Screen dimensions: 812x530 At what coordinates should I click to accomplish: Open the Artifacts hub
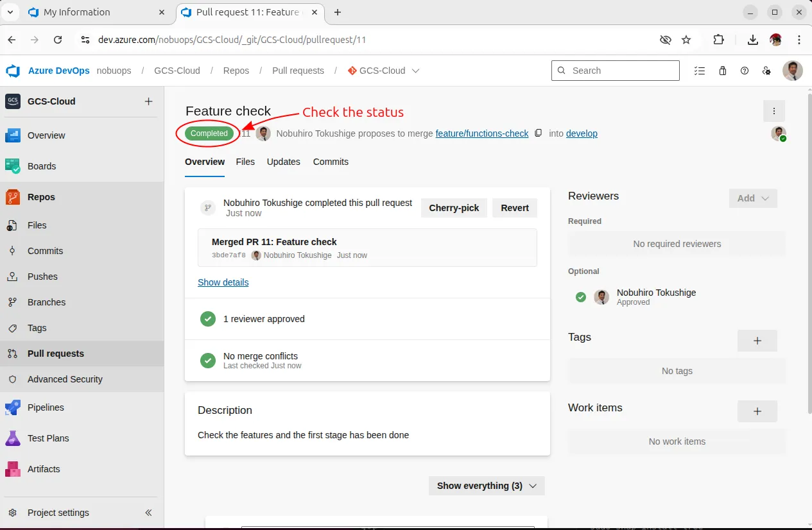coord(43,469)
